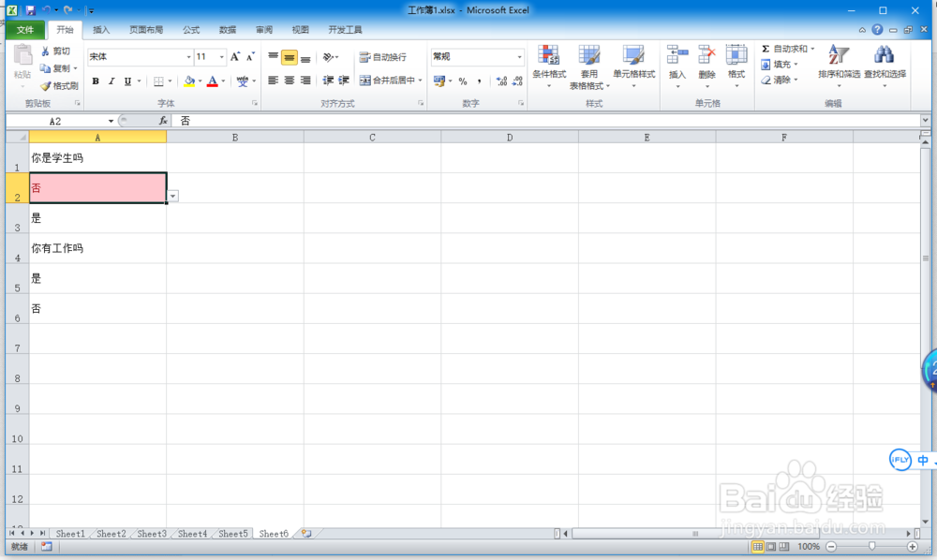The height and width of the screenshot is (560, 937).
Task: Open the merge options dropdown arrow
Action: click(421, 81)
